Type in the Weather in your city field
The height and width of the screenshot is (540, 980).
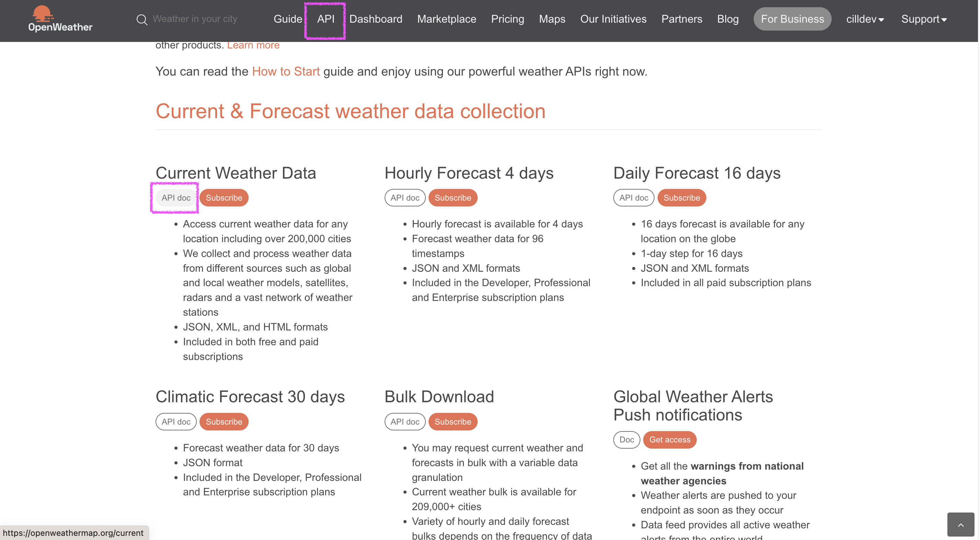195,19
